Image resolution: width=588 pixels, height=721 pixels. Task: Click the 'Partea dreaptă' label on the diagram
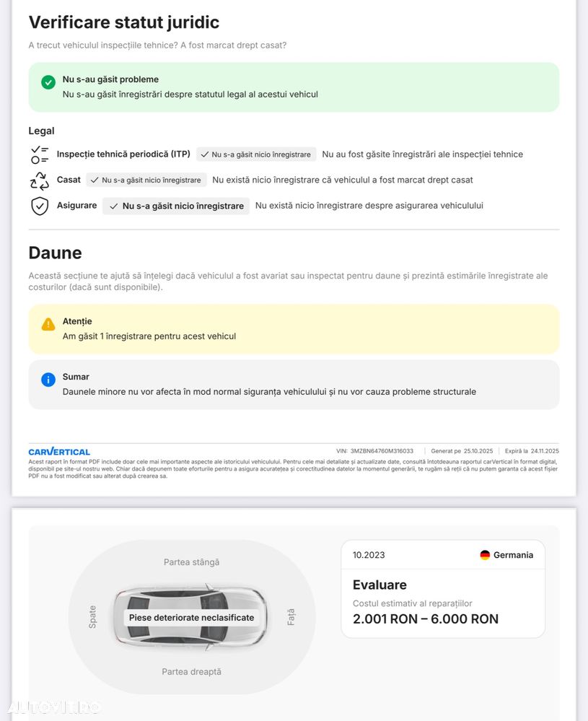(x=191, y=672)
